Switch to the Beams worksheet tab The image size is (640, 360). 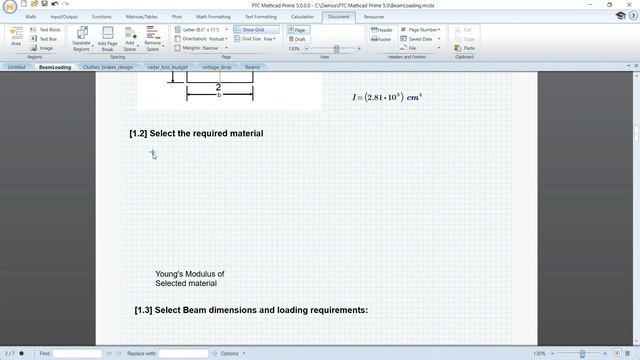[252, 67]
